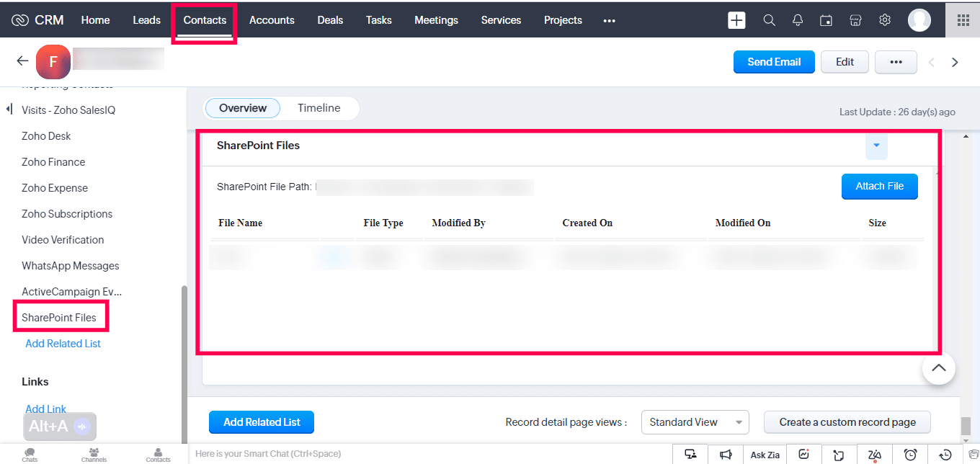The height and width of the screenshot is (464, 980).
Task: Jump to the Zoho Desk related list
Action: [x=46, y=136]
